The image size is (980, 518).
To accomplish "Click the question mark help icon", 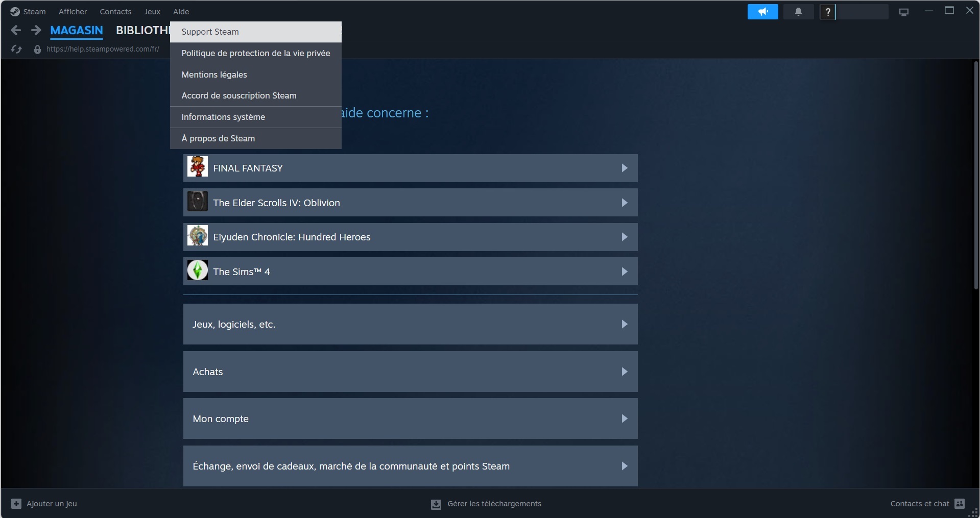I will tap(828, 12).
